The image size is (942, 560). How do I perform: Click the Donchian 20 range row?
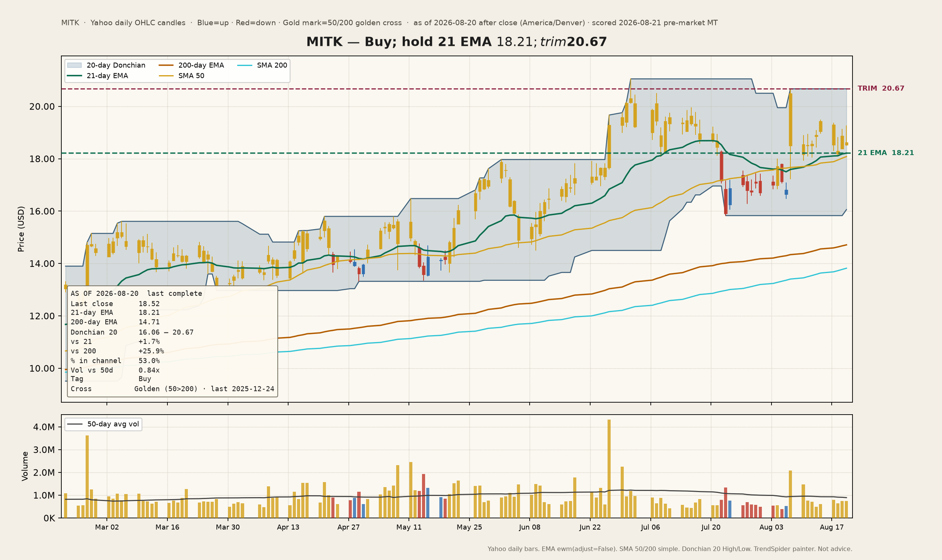point(132,332)
